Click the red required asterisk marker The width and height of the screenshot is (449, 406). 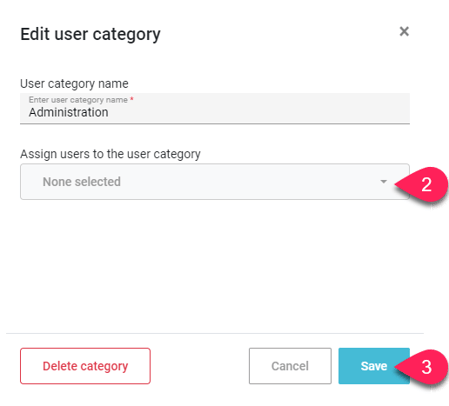[x=132, y=99]
